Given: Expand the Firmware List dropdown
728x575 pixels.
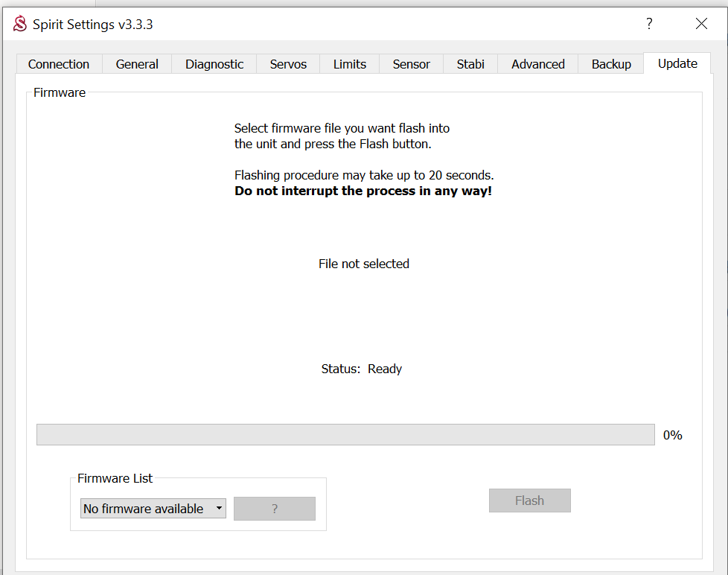Looking at the screenshot, I should coord(153,509).
